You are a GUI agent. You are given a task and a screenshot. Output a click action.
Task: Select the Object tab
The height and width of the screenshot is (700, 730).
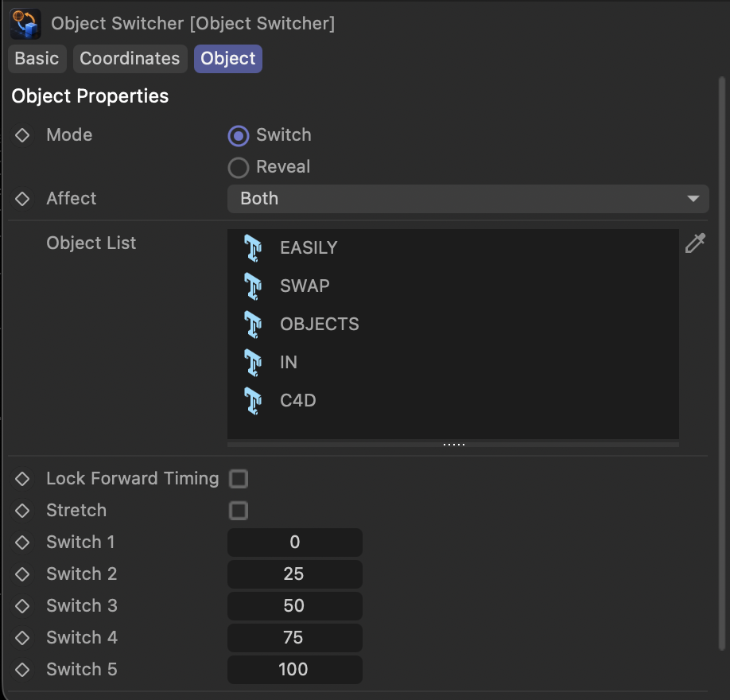tap(228, 59)
